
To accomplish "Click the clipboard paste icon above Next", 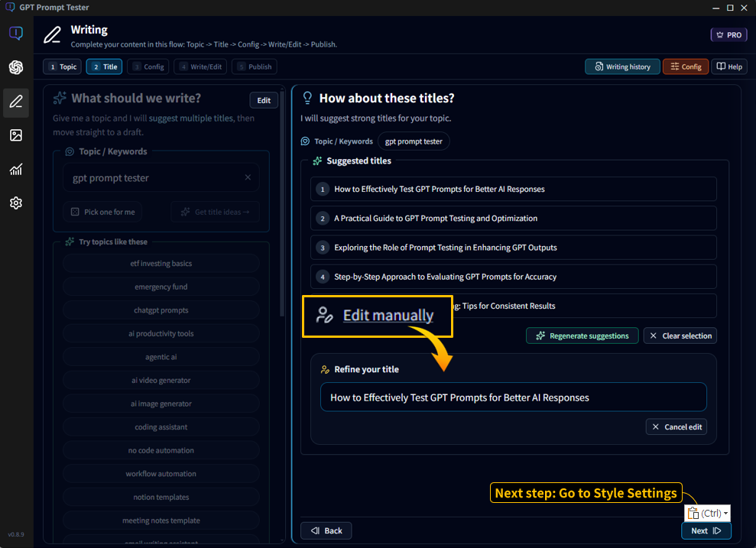I will pyautogui.click(x=693, y=512).
